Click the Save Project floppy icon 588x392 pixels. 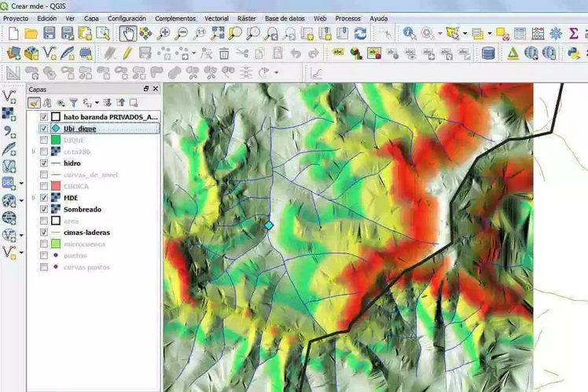pos(49,33)
